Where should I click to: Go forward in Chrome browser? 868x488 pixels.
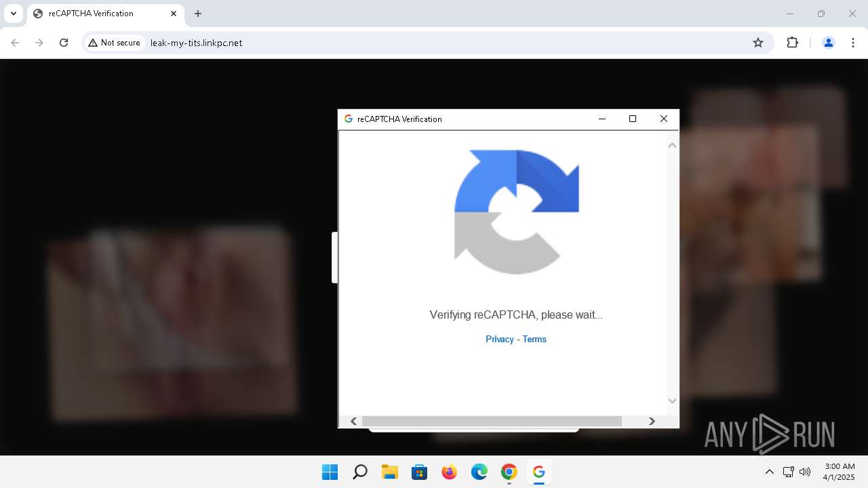click(39, 43)
